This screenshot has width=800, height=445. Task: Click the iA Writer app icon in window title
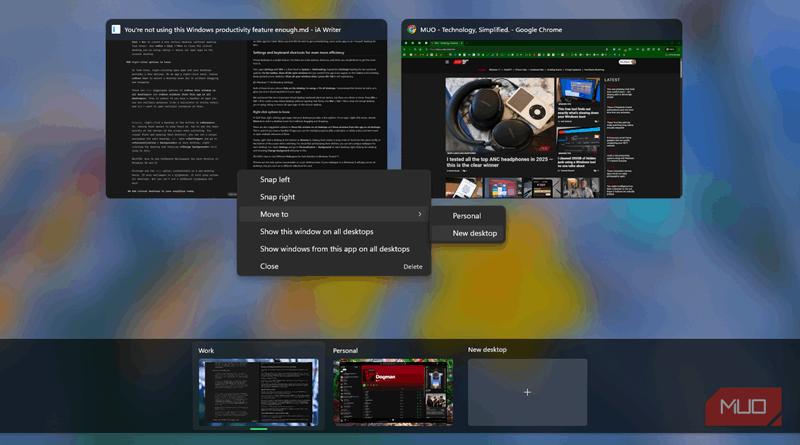117,30
